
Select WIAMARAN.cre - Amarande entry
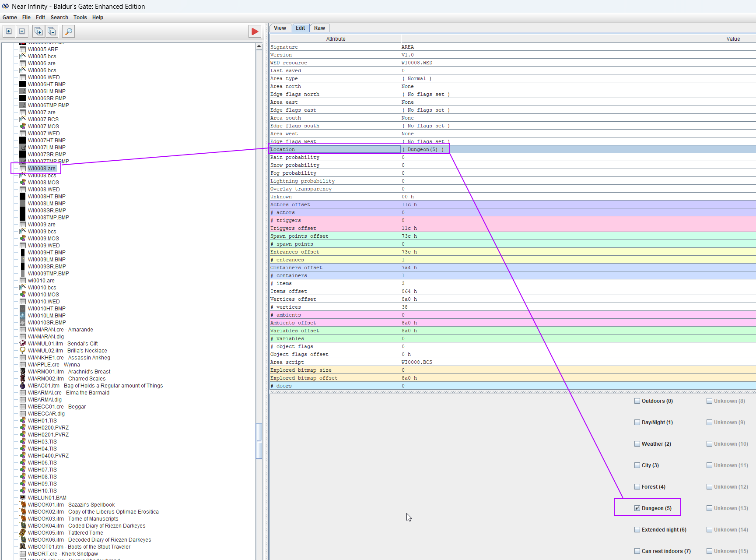tap(60, 329)
